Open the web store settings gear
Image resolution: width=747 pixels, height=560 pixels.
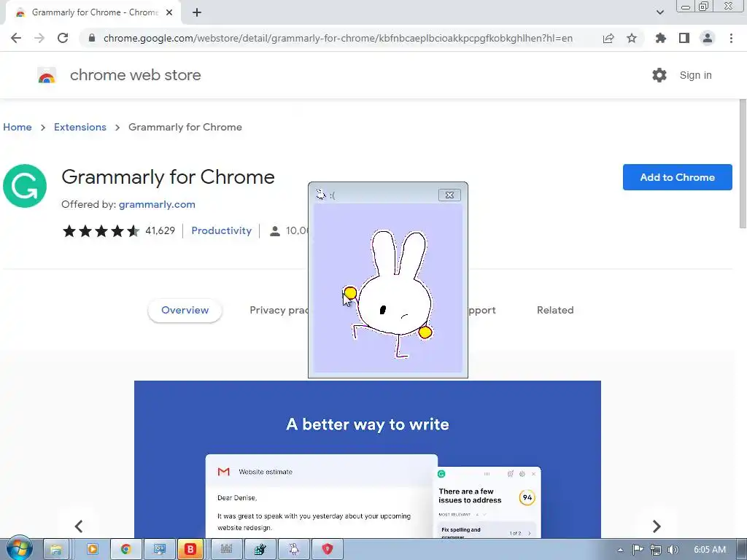[x=659, y=75]
